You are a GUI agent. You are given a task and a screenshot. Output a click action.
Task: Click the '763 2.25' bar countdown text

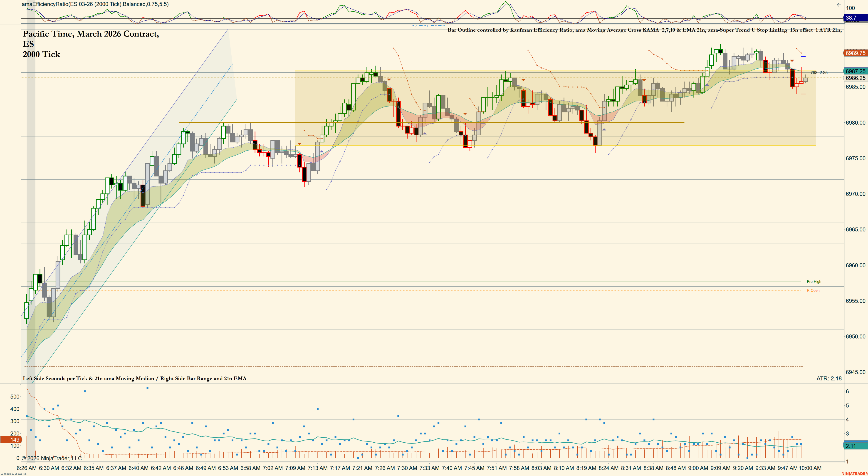(x=819, y=72)
